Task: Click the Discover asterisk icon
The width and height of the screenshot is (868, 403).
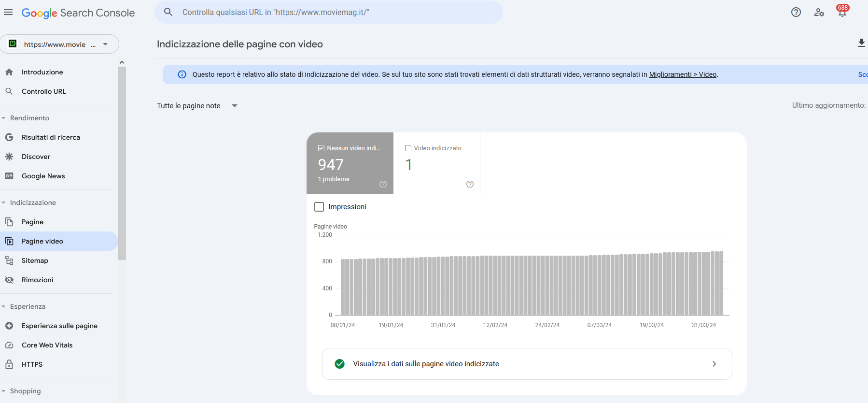Action: (x=9, y=157)
